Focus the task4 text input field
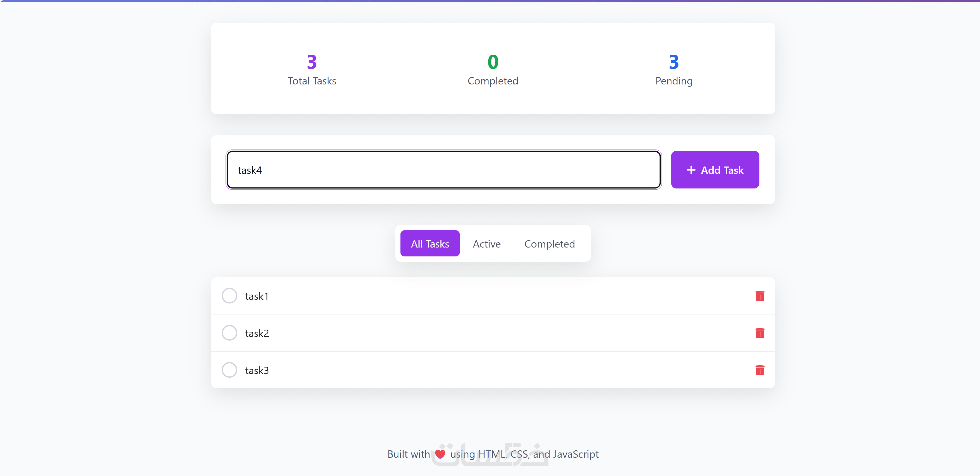980x476 pixels. [443, 170]
